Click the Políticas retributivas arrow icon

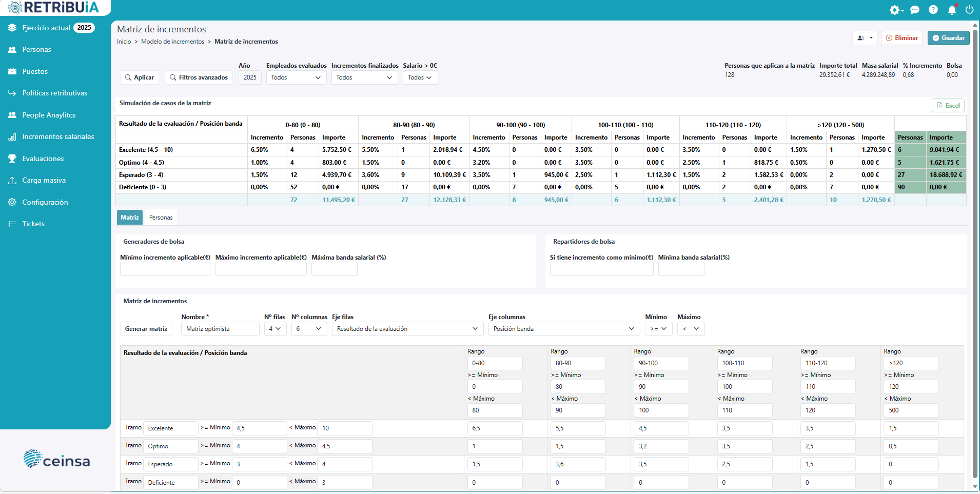pos(12,93)
